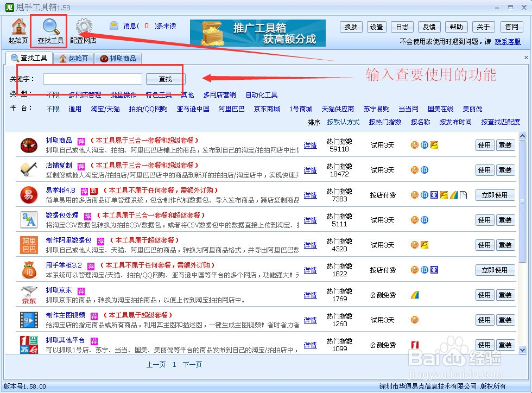Viewport: 532px width, 393px height.
Task: Click the 抓取其他平台 tool icon
Action: [29, 345]
